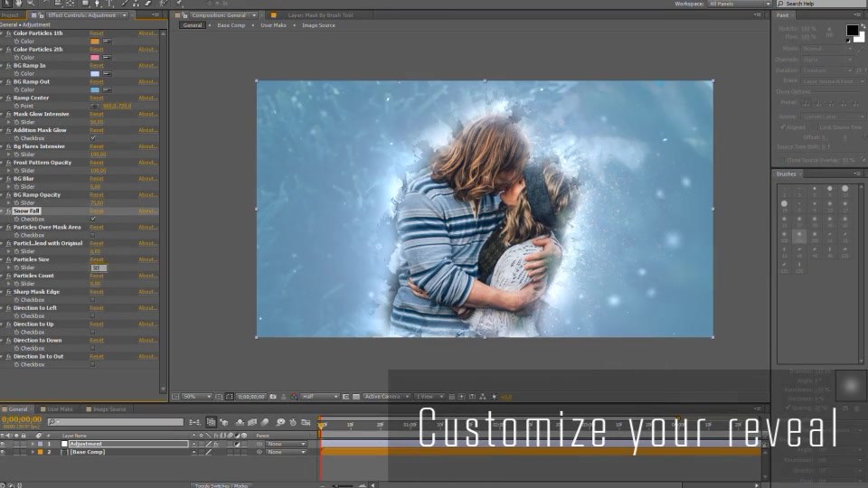Open the Half resolution dropdown
Viewport: 868px width, 488px height.
(x=320, y=397)
